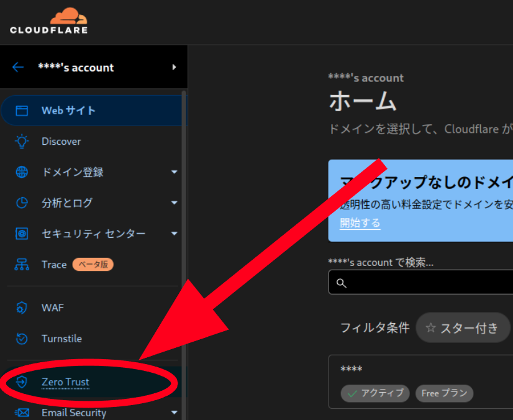Expand the ドメイン登録 menu arrow
Viewport: 513px width, 420px height.
[175, 172]
